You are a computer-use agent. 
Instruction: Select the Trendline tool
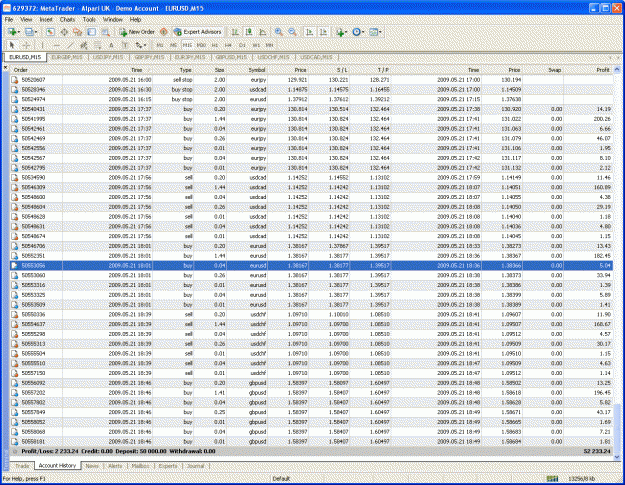70,45
